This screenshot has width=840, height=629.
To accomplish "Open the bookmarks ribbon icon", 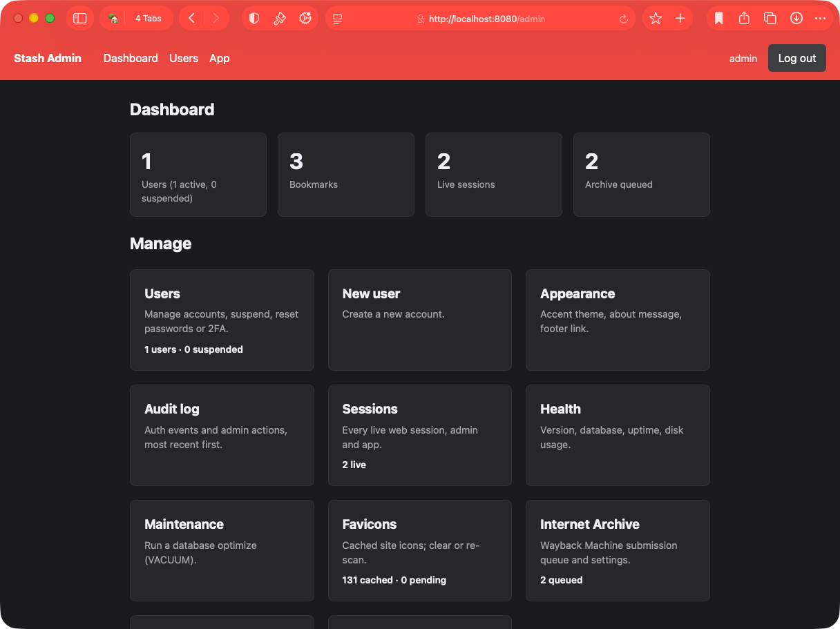I will pyautogui.click(x=719, y=19).
